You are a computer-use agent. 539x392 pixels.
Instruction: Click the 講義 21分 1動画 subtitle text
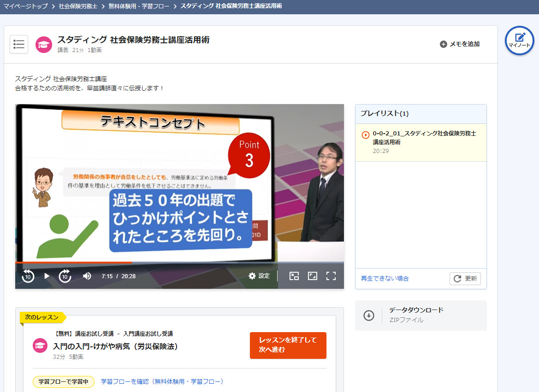80,50
